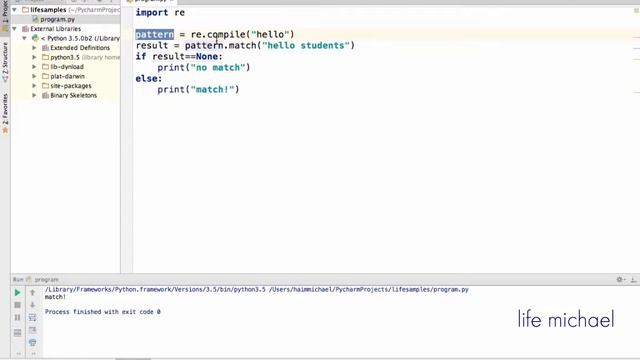Click "hello students" string in code

(306, 45)
